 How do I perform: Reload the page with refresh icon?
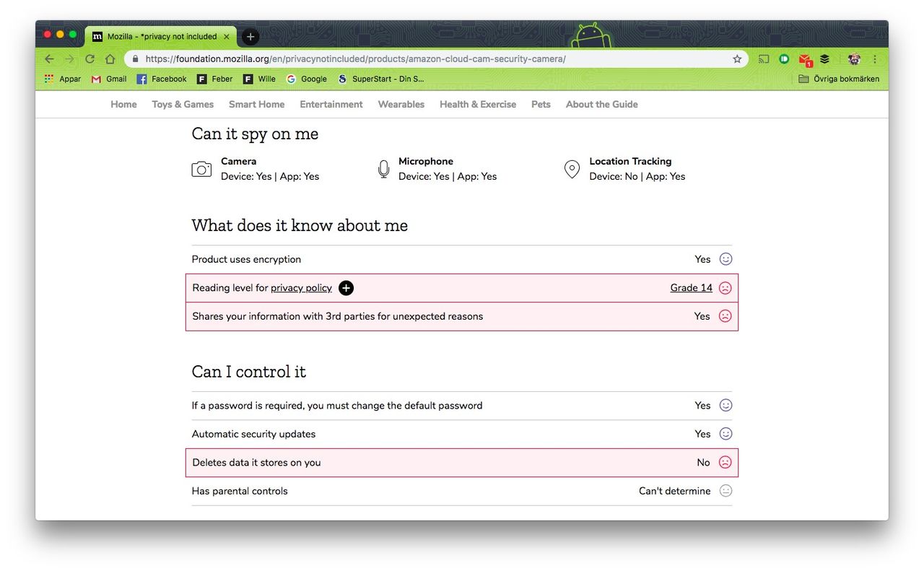point(90,59)
